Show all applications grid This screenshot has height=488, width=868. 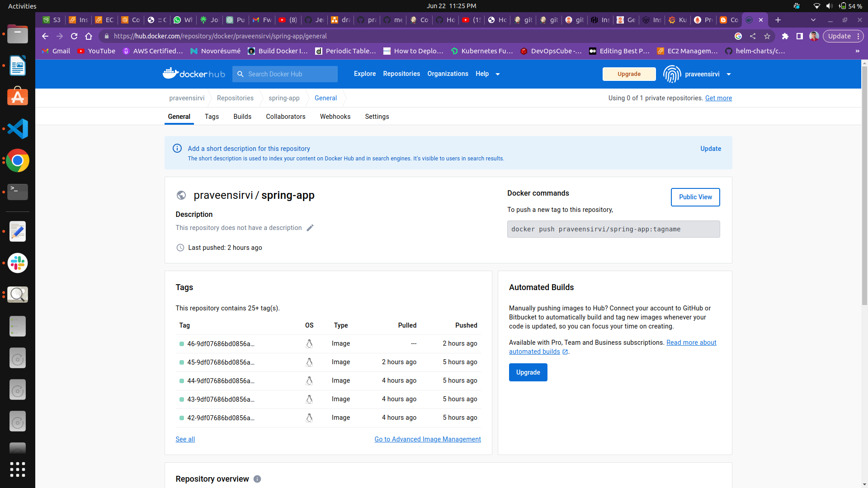pyautogui.click(x=18, y=469)
